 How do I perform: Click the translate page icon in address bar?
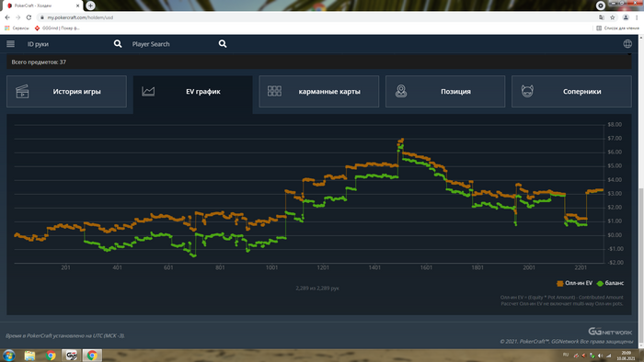(x=602, y=17)
